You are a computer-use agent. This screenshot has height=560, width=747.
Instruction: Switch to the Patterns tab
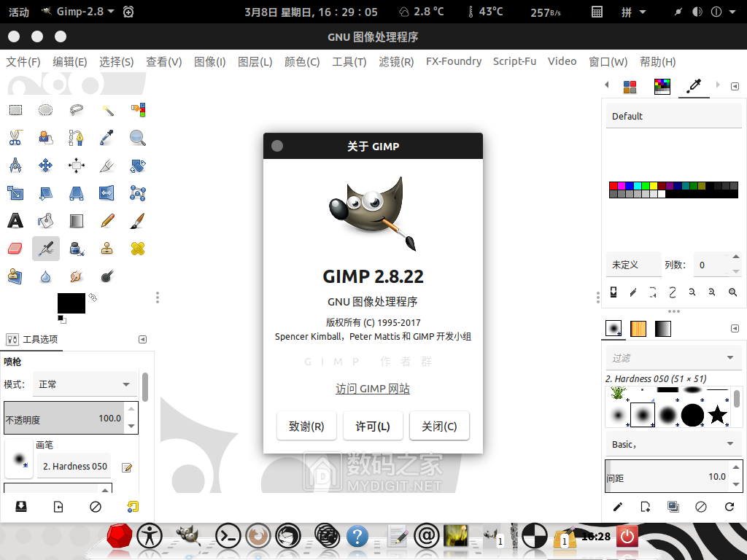[x=638, y=329]
